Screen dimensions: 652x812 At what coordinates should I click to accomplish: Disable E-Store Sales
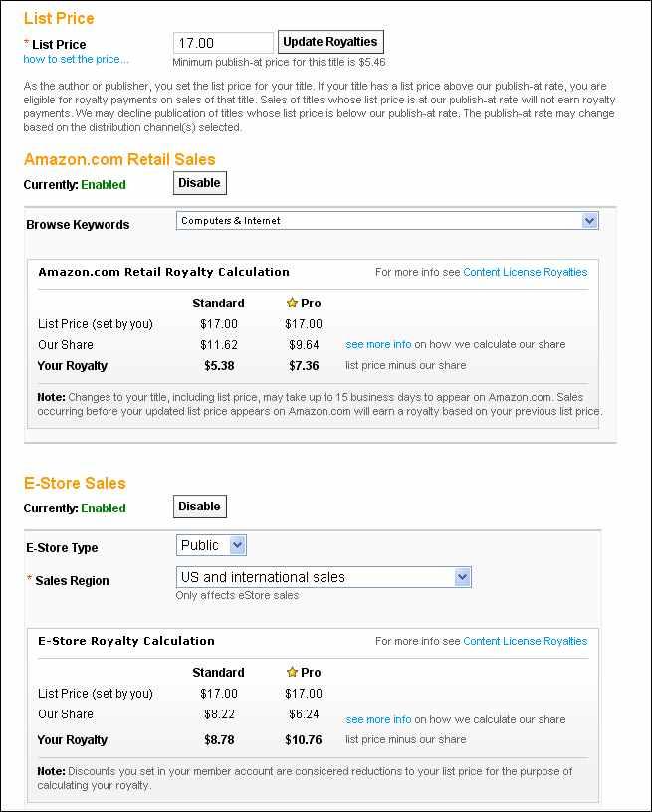[x=199, y=507]
